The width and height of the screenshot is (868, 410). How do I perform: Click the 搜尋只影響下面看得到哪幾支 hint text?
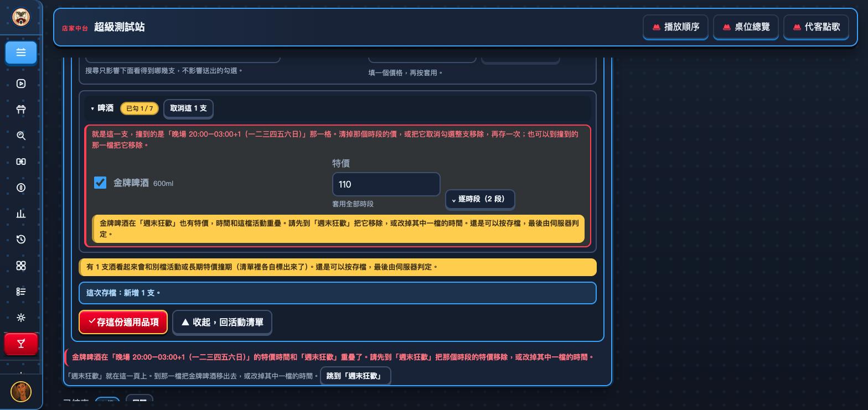pos(164,70)
